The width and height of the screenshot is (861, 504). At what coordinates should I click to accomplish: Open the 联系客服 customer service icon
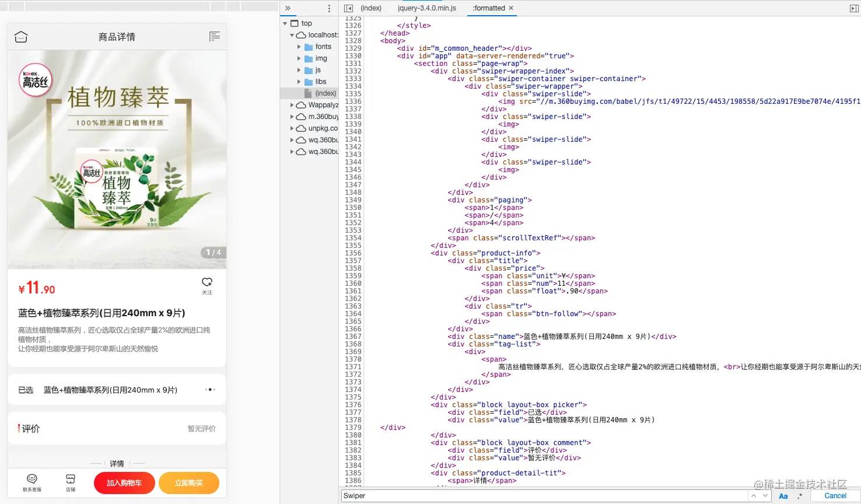click(x=32, y=479)
